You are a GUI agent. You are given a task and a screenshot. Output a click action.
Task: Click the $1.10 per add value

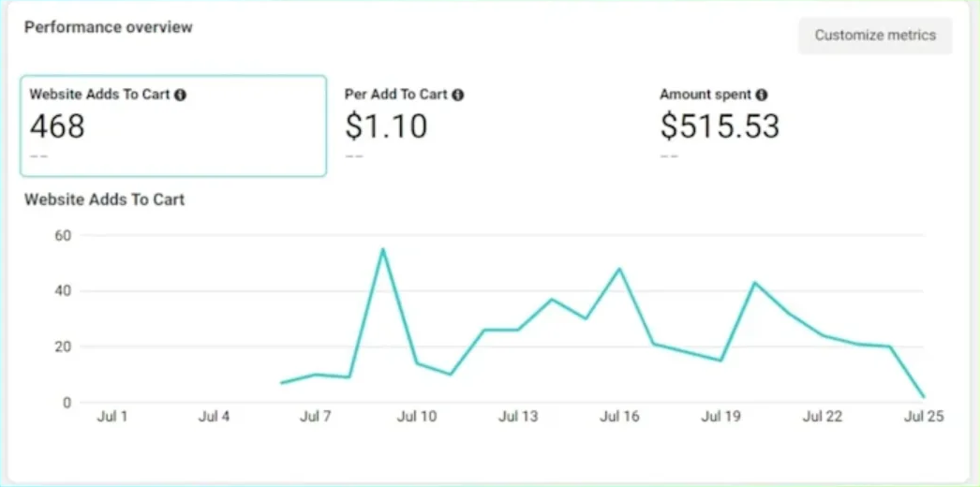click(x=386, y=125)
